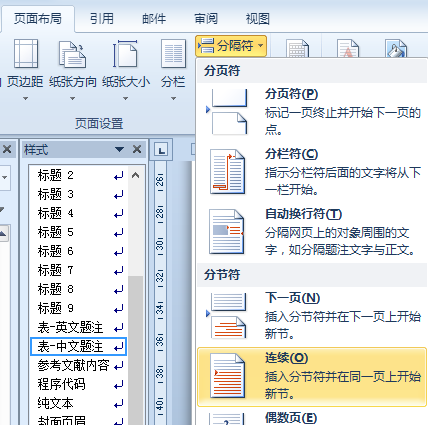Click the watermark icon in ribbon
Viewport: 428px width, 425px height.
pos(348,48)
